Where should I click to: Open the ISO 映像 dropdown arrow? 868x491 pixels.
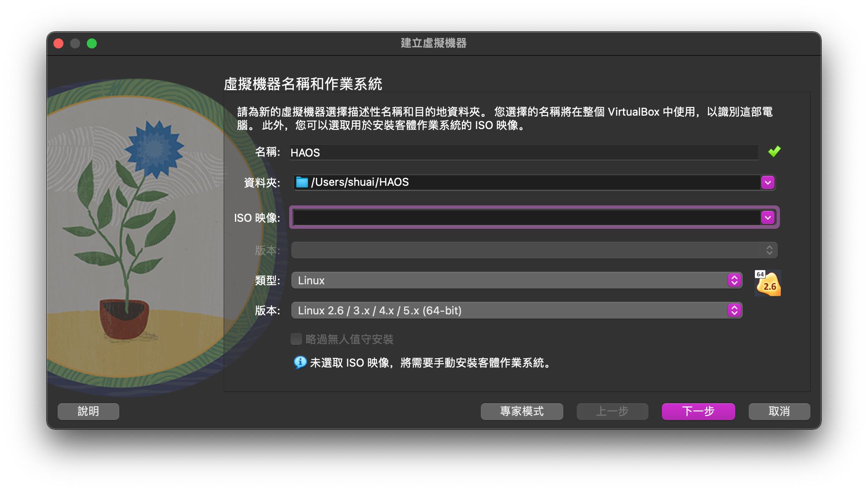click(768, 218)
